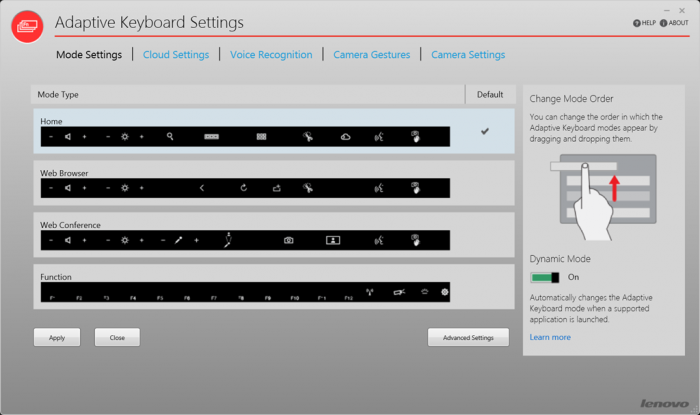This screenshot has height=415, width=700.
Task: Click the Mode Type column header
Action: (x=59, y=94)
